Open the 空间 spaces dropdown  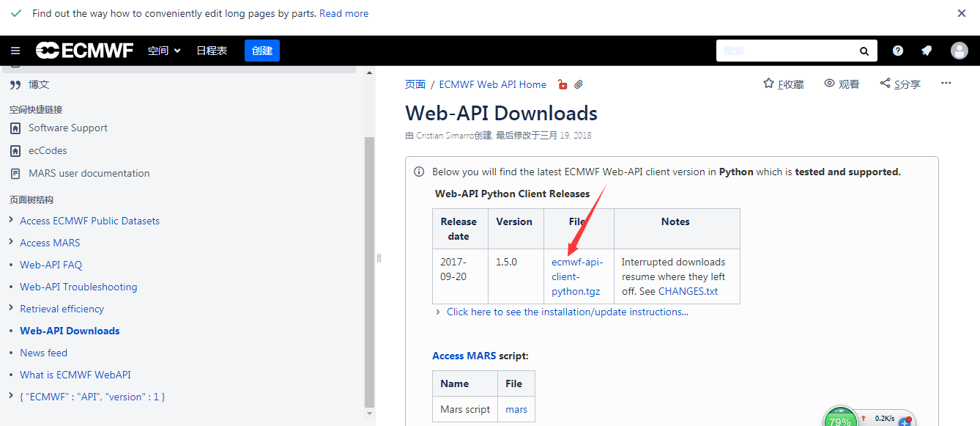coord(164,51)
